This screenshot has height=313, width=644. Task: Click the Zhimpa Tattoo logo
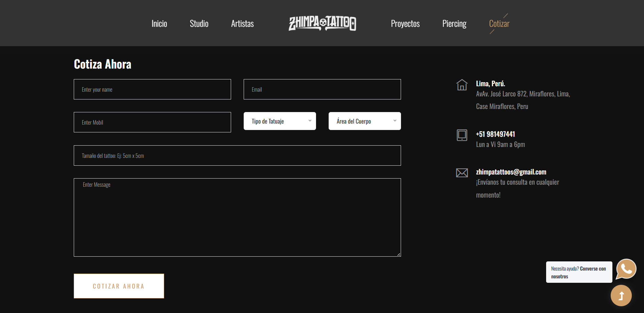322,23
